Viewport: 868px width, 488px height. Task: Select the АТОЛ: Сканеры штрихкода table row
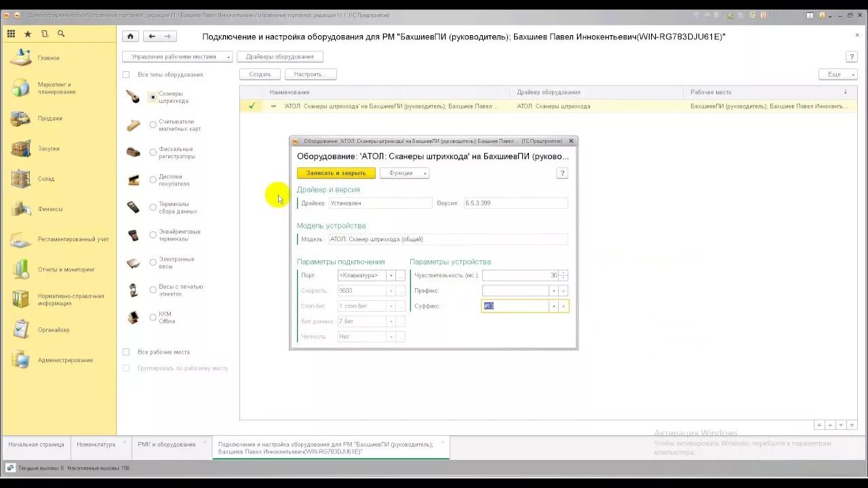(x=548, y=106)
